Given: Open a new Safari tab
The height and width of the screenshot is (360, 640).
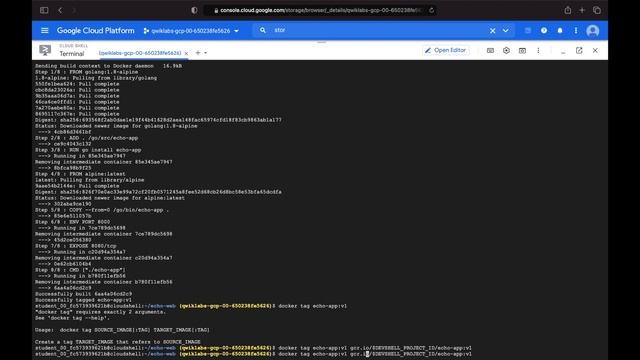Looking at the screenshot, I should point(582,10).
